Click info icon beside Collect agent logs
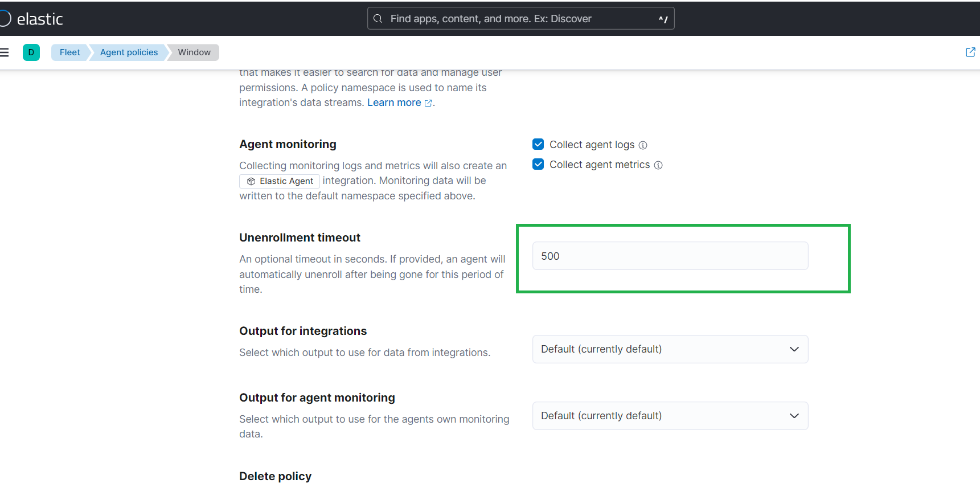Image resolution: width=980 pixels, height=491 pixels. [x=643, y=145]
